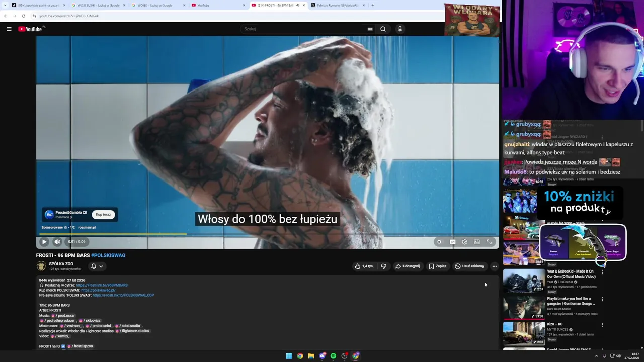
Task: Start voice search with microphone icon
Action: [x=400, y=29]
